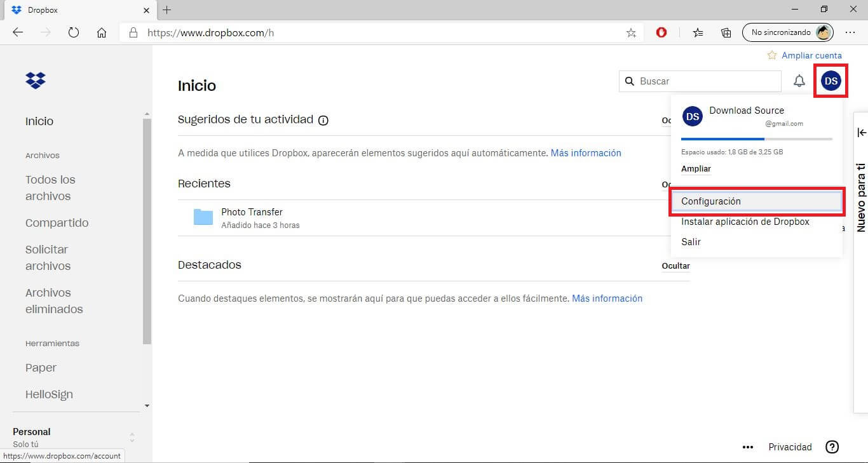Viewport: 868px width, 463px height.
Task: Open the notifications bell
Action: (x=799, y=81)
